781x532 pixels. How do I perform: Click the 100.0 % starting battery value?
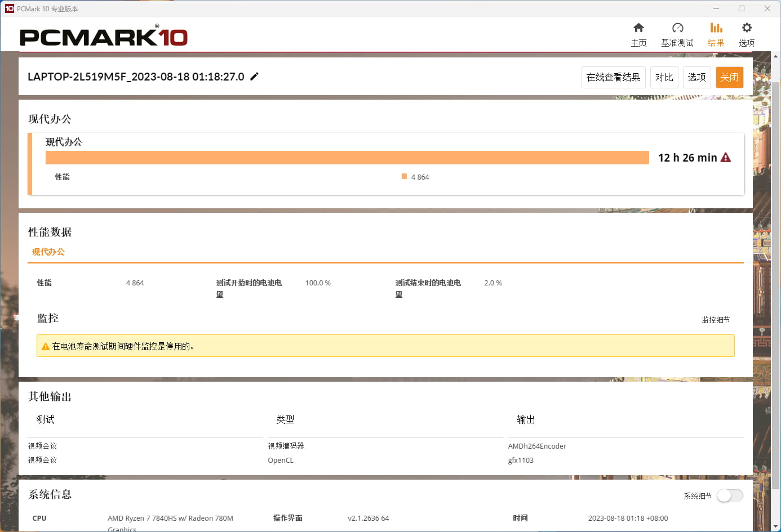[318, 283]
